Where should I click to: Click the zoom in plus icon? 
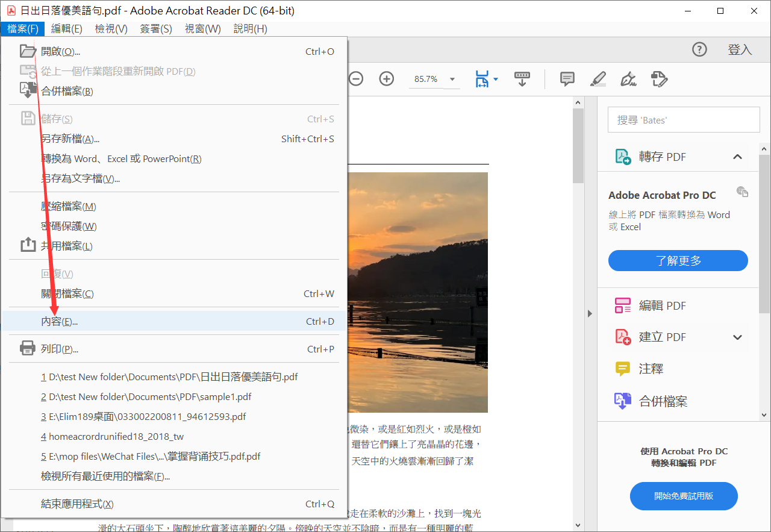click(x=386, y=79)
